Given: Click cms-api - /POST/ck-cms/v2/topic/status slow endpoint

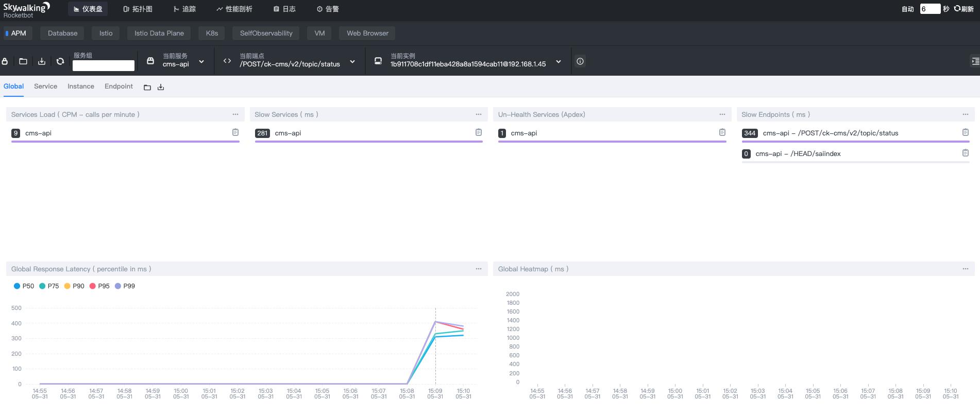Looking at the screenshot, I should click(x=831, y=133).
